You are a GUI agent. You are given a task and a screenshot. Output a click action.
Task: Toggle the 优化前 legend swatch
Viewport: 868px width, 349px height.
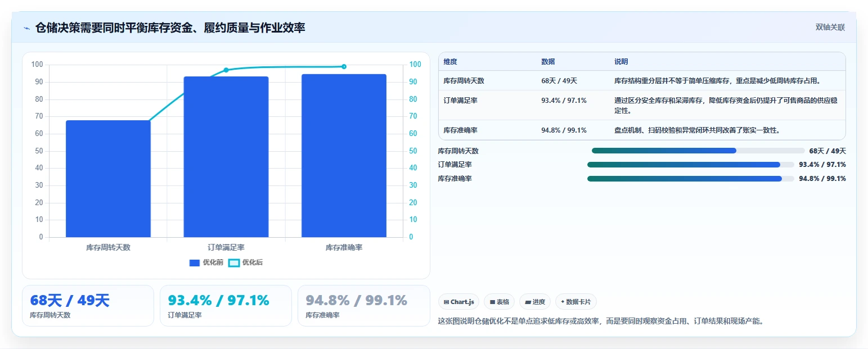[195, 263]
